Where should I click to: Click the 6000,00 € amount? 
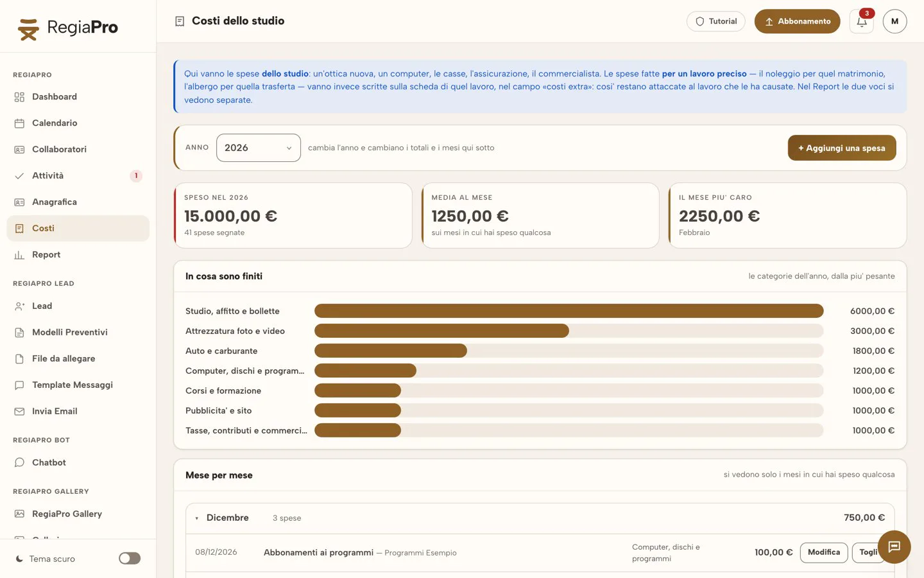pyautogui.click(x=872, y=311)
